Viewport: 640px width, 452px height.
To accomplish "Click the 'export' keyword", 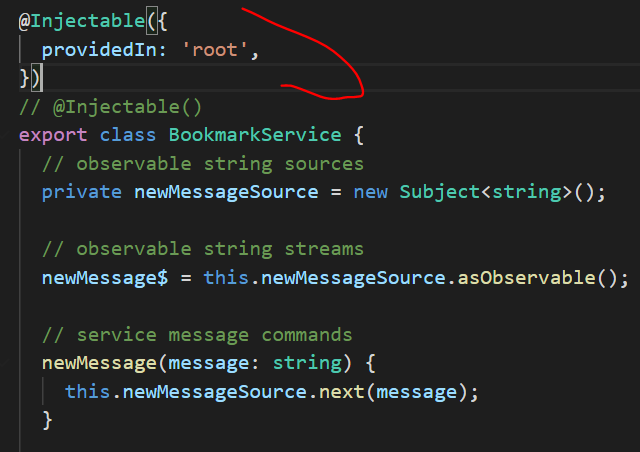I will [53, 135].
